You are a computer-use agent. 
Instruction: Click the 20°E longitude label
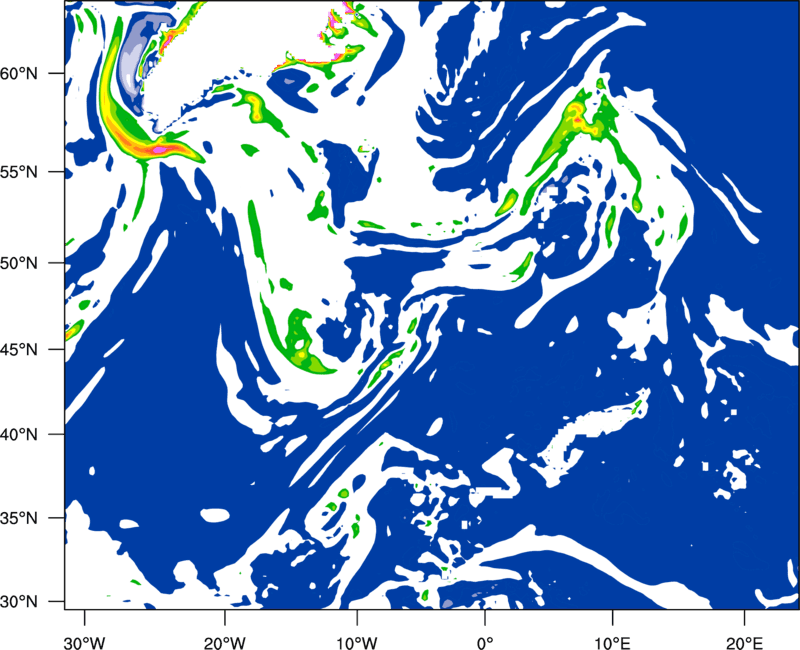(x=743, y=639)
